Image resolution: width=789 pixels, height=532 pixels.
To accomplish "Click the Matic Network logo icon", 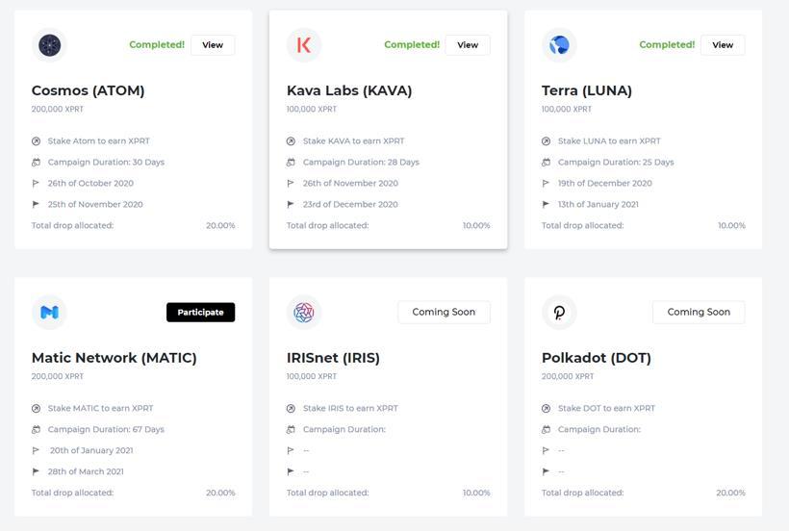I will (49, 312).
